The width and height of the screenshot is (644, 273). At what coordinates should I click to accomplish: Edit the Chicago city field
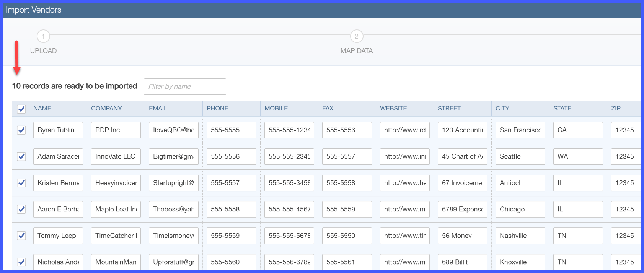click(520, 209)
